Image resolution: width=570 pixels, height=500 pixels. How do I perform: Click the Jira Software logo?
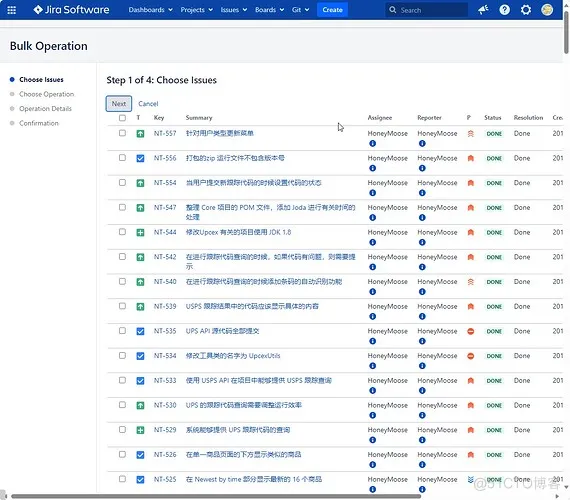pyautogui.click(x=71, y=10)
